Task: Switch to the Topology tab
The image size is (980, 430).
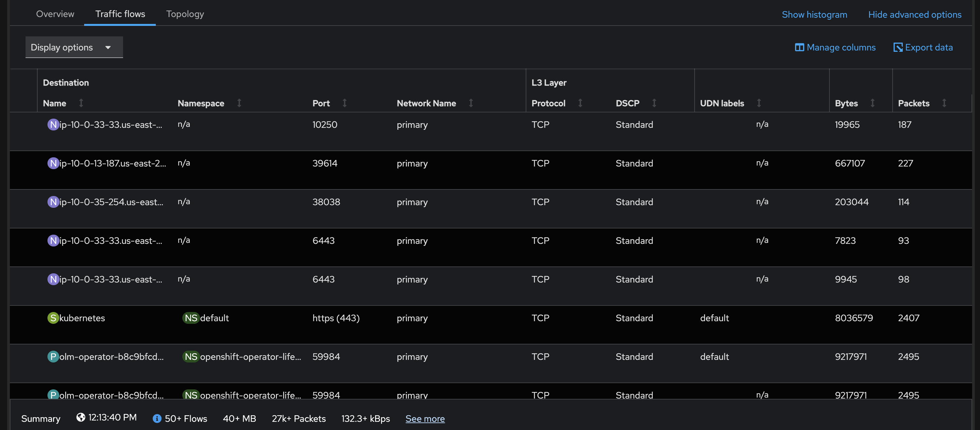Action: coord(185,14)
